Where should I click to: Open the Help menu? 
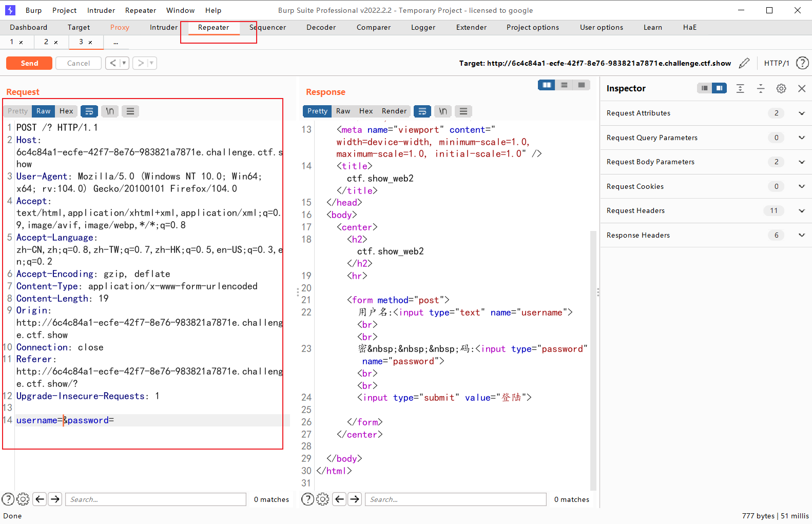tap(213, 10)
